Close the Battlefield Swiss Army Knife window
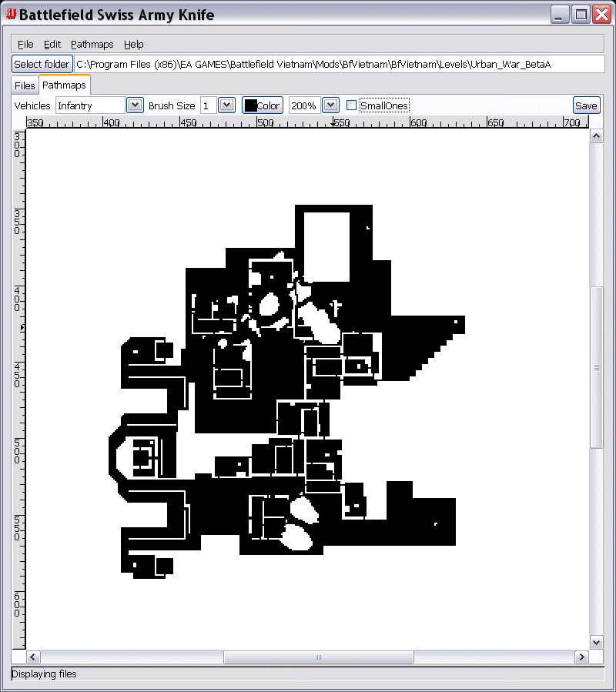Screen dimensions: 616x692 (601, 15)
